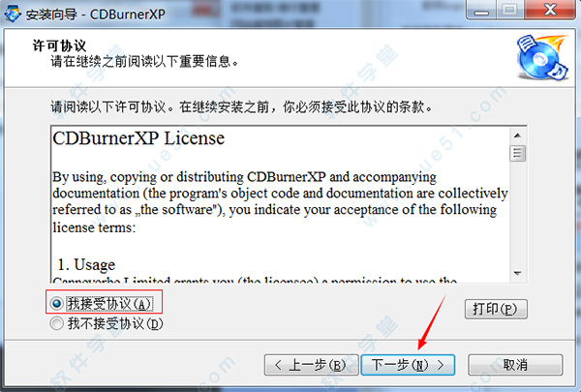This screenshot has height=392, width=581.
Task: Minimize the installer window
Action: pos(481,10)
